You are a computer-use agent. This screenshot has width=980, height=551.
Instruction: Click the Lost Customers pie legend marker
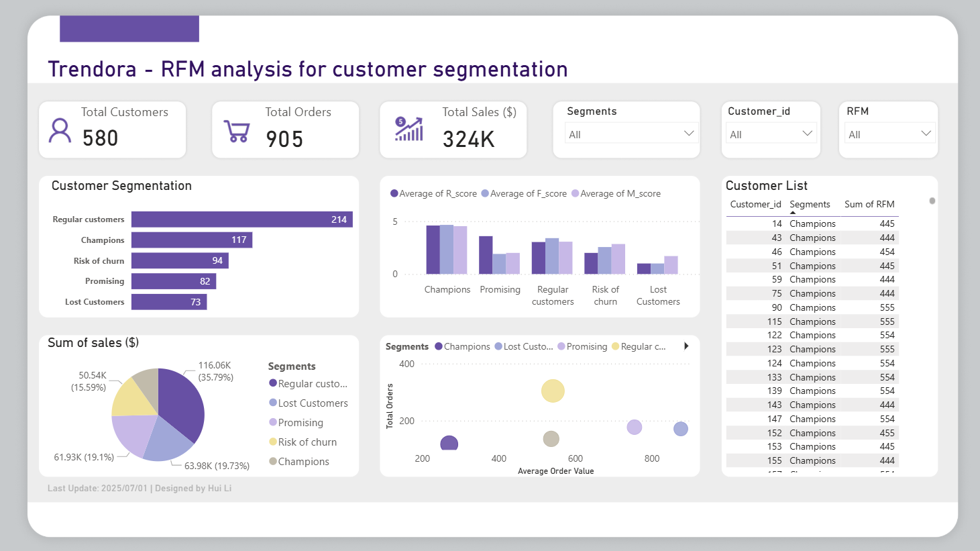click(x=273, y=403)
